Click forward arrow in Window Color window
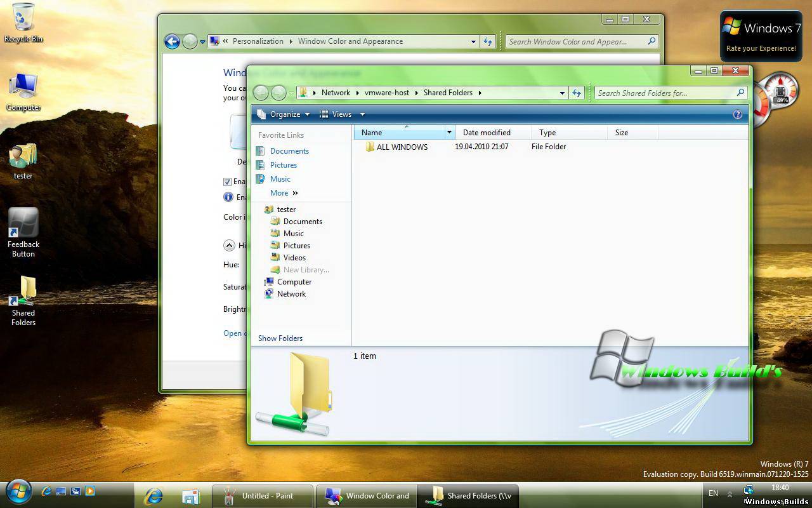812x508 pixels. click(190, 41)
